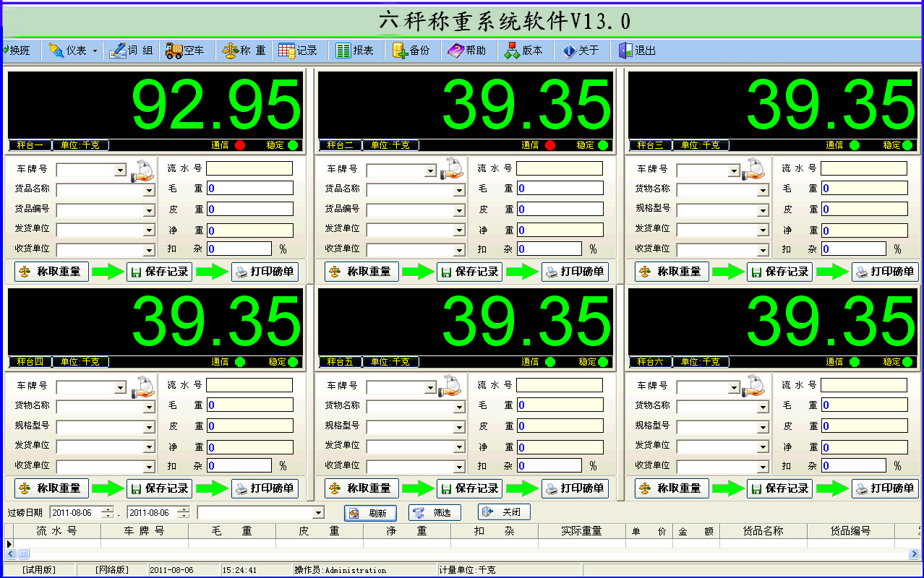Screen dimensions: 924x578
Task: Expand the 仪表 toolbar dropdown arrow
Action: pos(95,51)
